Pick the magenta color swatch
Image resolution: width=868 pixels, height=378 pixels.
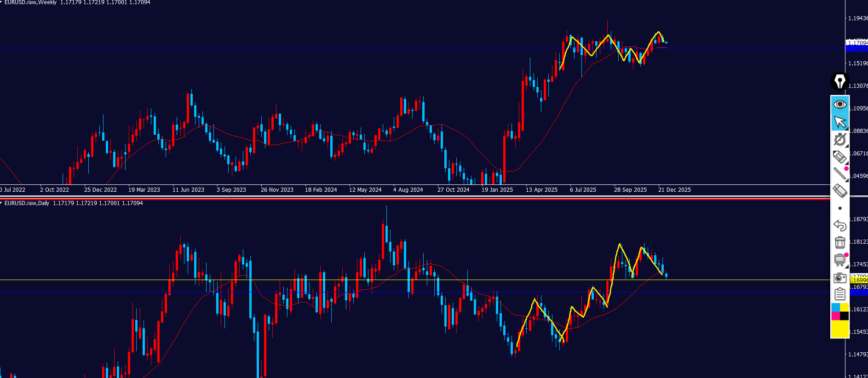(835, 316)
